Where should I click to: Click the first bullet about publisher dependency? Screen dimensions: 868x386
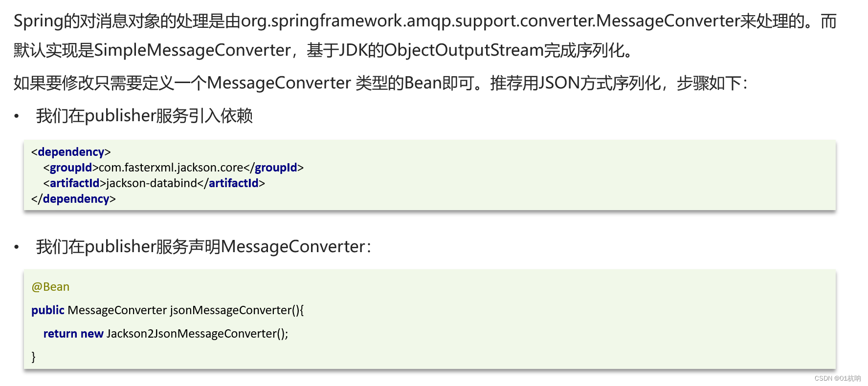144,116
